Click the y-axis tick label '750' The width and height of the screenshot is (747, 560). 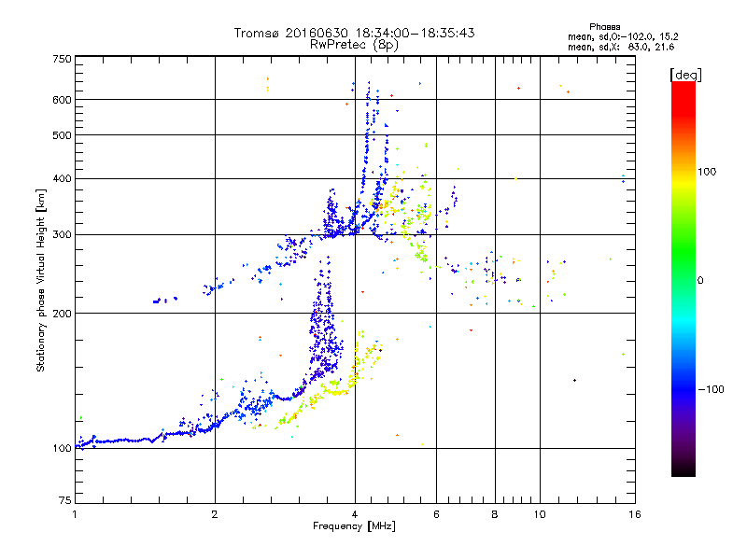tap(62, 59)
